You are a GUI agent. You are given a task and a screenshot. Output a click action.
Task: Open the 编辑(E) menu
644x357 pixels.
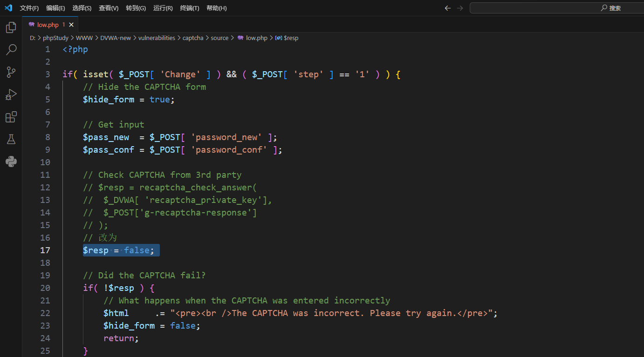[55, 8]
